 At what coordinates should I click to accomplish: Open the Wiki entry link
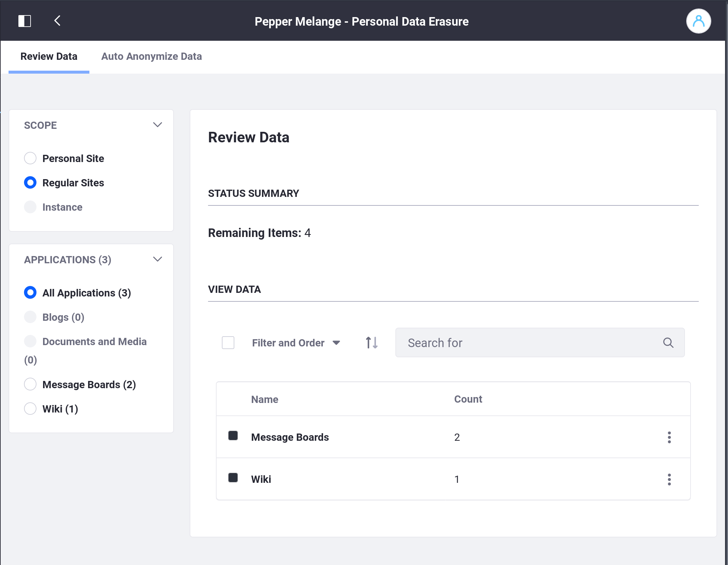pyautogui.click(x=261, y=479)
